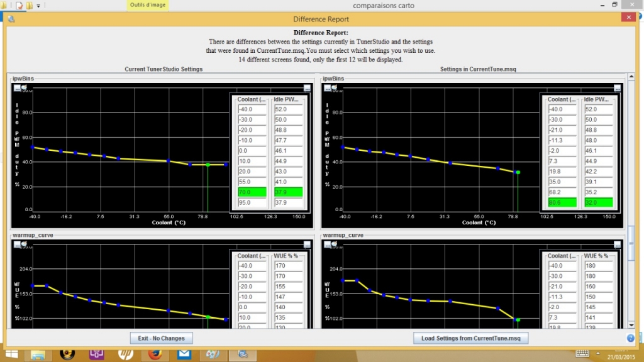Screen dimensions: 644x362
Task: Click icon beside options in right ipwBins graph
Action: coord(335,88)
